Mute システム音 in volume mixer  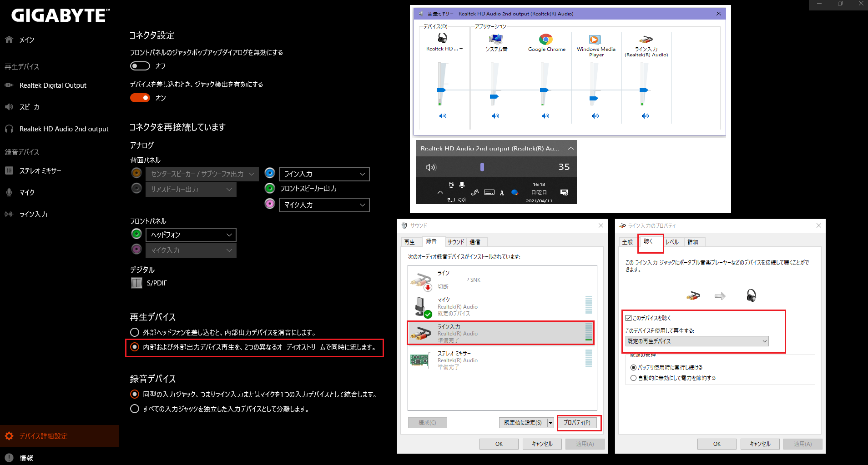pyautogui.click(x=496, y=116)
